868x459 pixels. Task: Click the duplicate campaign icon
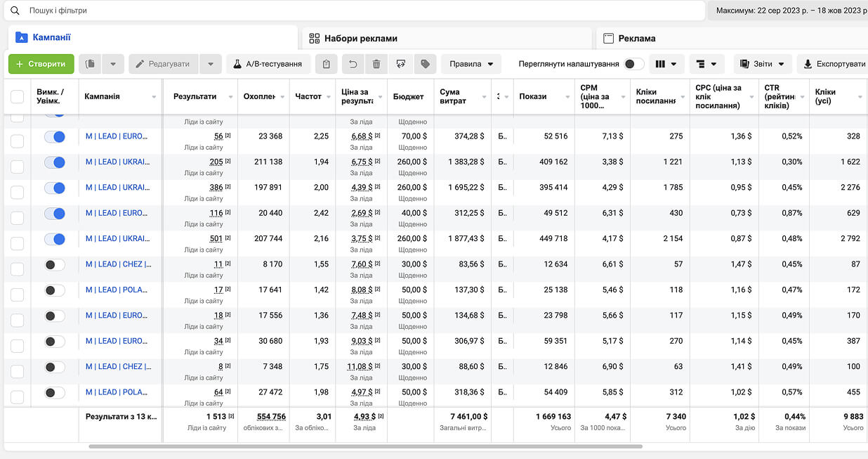click(90, 64)
